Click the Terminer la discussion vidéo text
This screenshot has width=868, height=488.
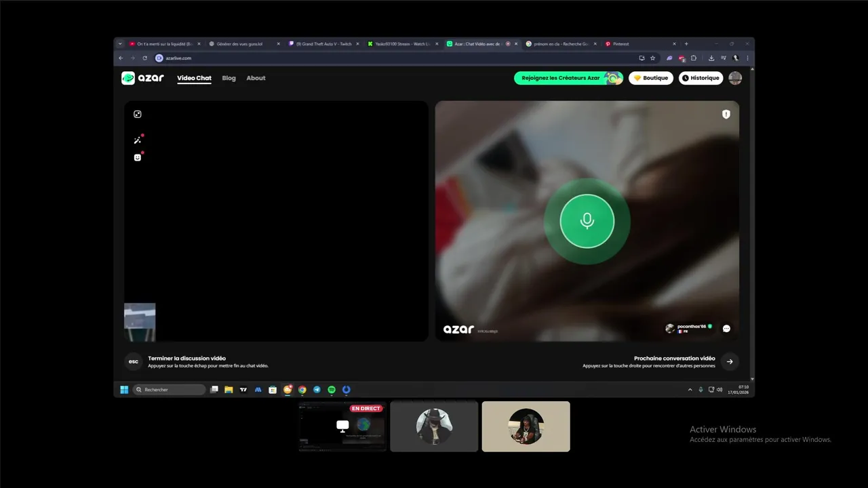point(187,358)
